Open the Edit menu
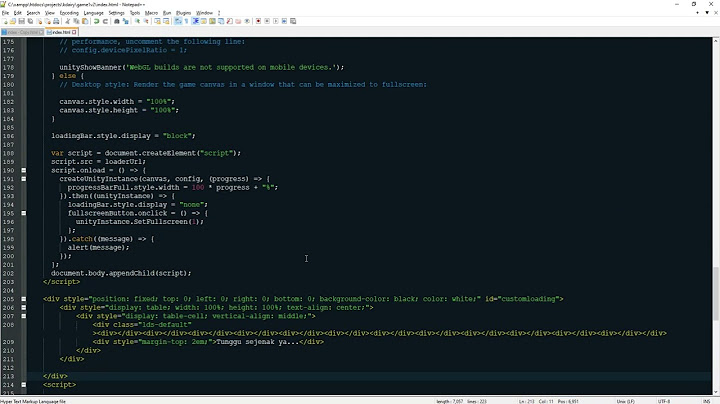Viewport: 720px width, 404px height. click(18, 13)
